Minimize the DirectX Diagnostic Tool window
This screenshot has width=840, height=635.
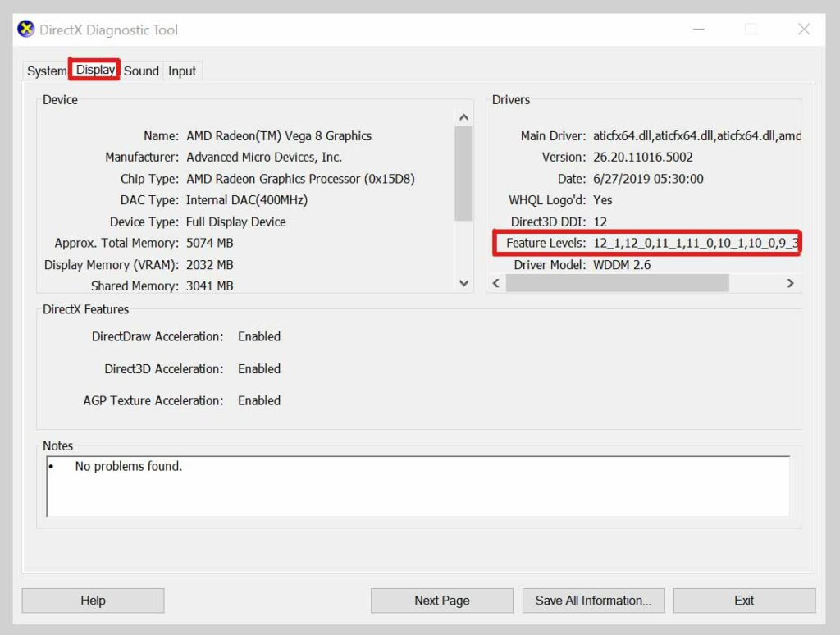click(698, 30)
